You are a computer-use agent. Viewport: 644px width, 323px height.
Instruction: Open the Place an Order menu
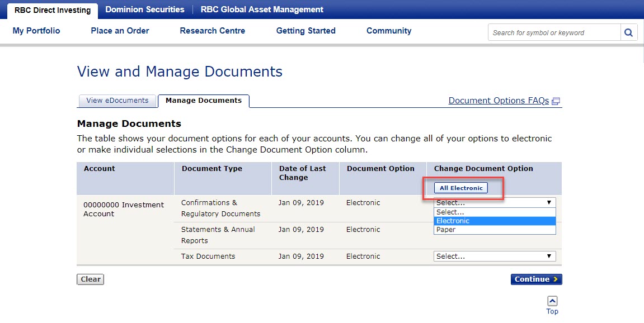tap(120, 31)
